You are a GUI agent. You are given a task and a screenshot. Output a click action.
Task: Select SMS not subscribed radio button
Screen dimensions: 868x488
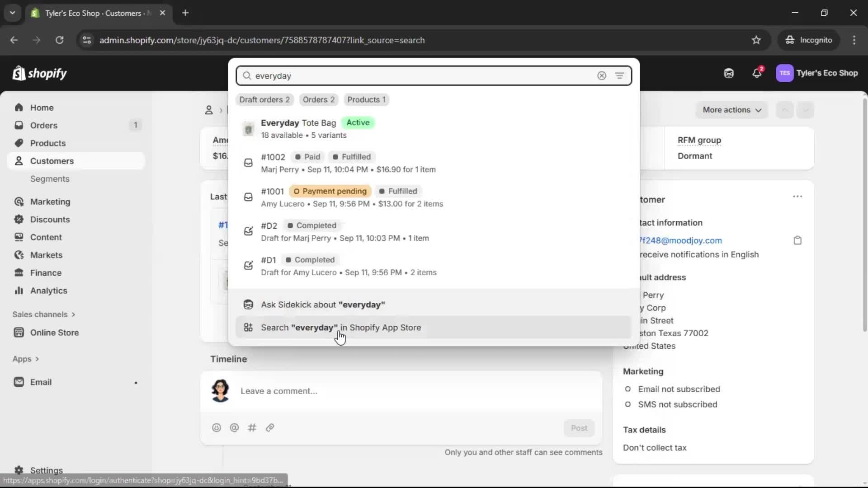click(x=628, y=404)
